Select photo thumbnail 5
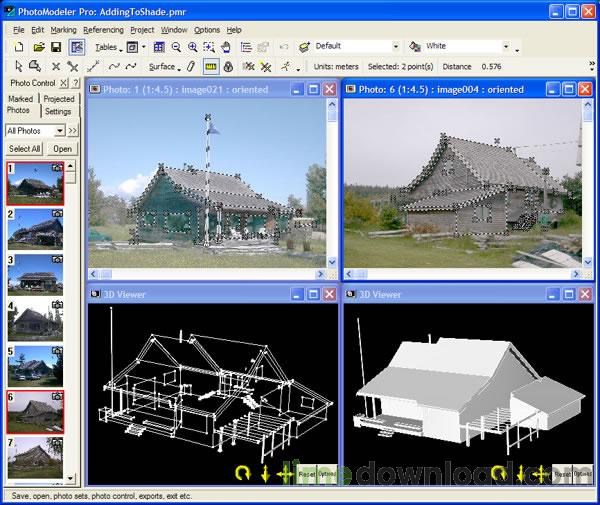Viewport: 600px width, 505px height. pos(35,366)
